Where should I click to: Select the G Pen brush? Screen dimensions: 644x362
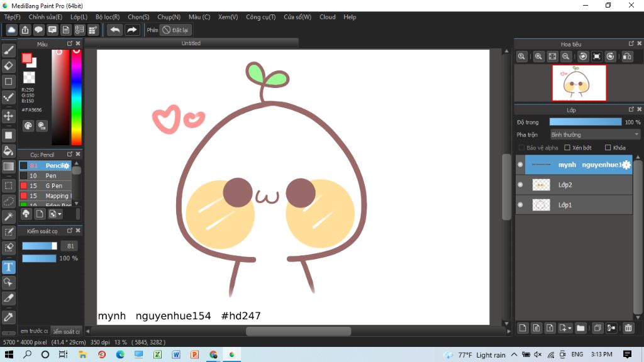pyautogui.click(x=45, y=185)
